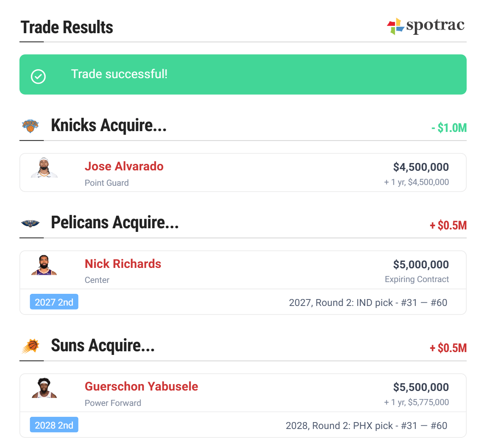Click Guerschon Yabusele's headshot photo
478x448 pixels.
pyautogui.click(x=44, y=389)
